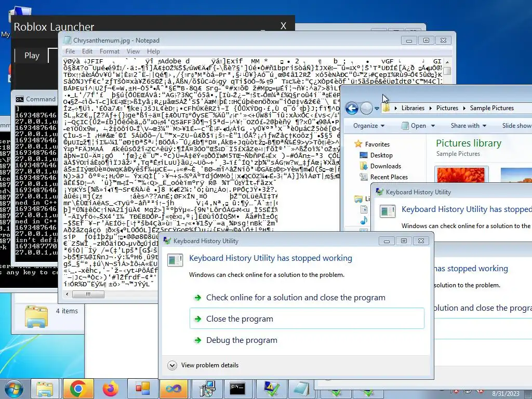
Task: Click Back arrow in Explorer window
Action: point(352,108)
